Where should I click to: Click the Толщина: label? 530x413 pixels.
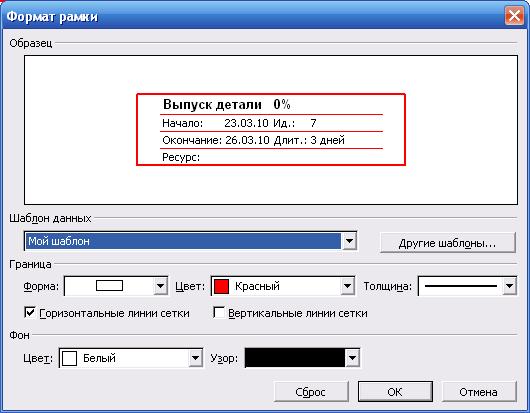click(x=388, y=286)
